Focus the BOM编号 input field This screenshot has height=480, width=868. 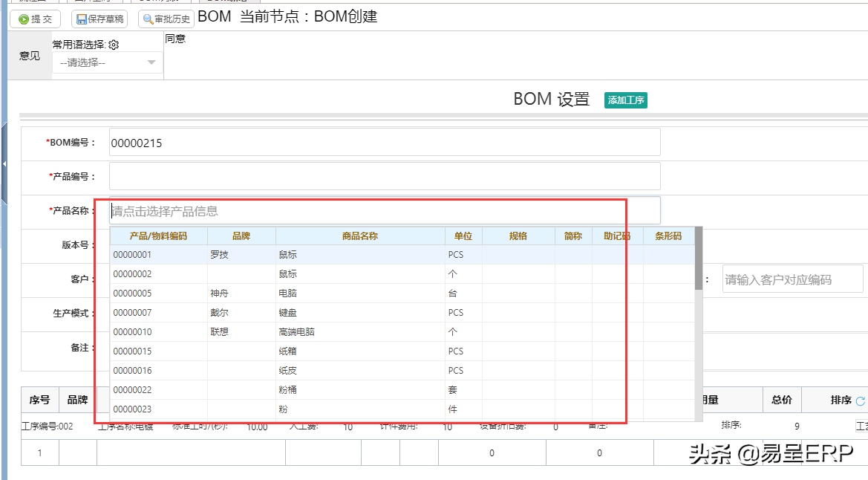click(385, 143)
